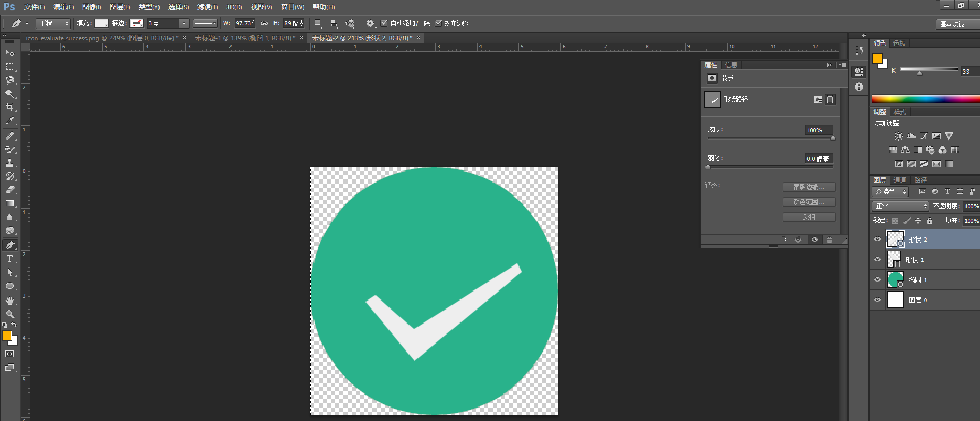This screenshot has width=980, height=421.
Task: Open the 滤镜(T) menu
Action: click(x=207, y=7)
